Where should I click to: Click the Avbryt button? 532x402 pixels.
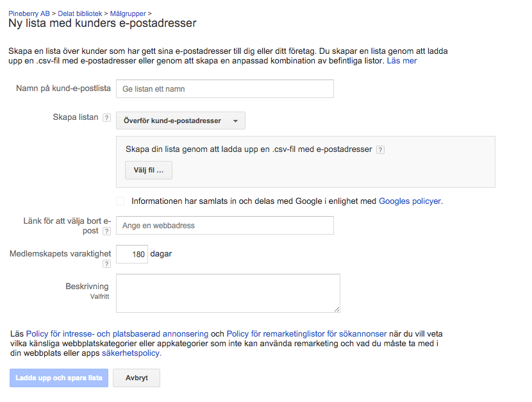point(137,378)
